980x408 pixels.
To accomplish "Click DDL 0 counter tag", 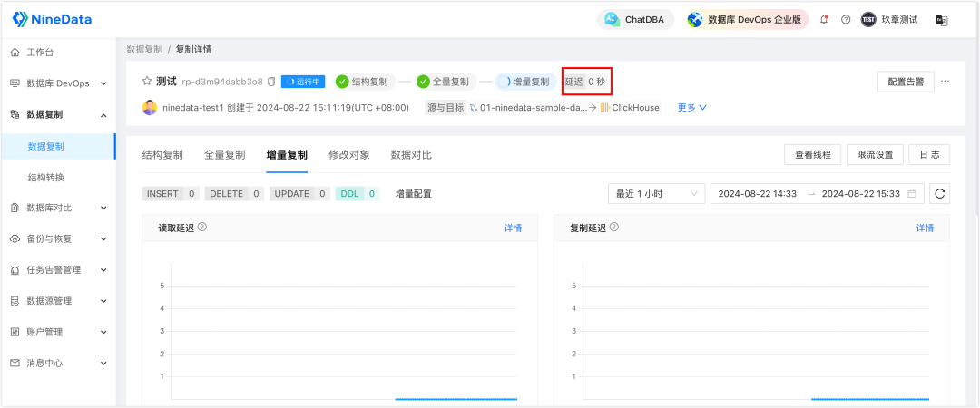I will [x=358, y=194].
